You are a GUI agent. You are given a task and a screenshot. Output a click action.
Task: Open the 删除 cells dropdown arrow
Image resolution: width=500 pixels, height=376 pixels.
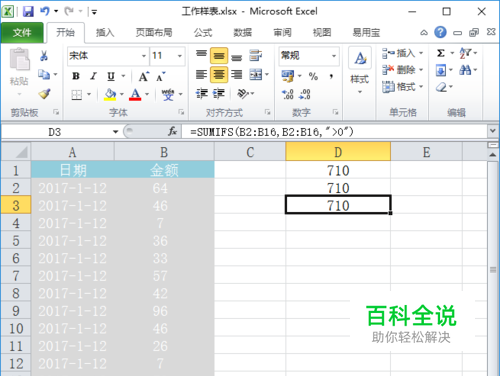pos(421,70)
